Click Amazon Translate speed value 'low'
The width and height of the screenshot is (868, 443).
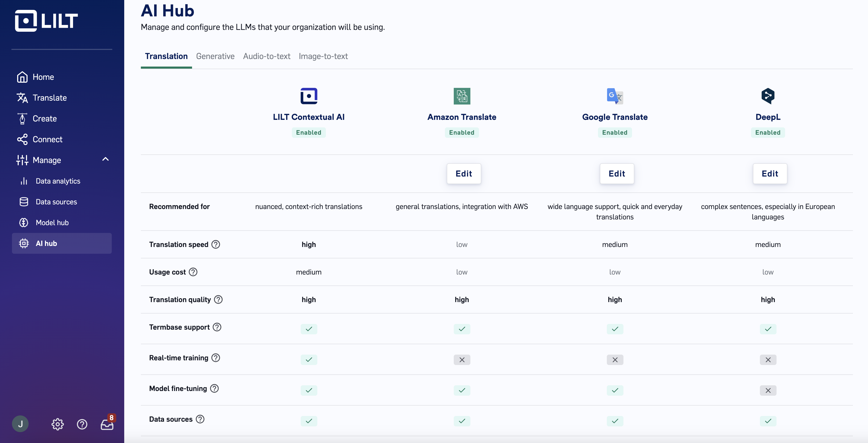point(462,244)
